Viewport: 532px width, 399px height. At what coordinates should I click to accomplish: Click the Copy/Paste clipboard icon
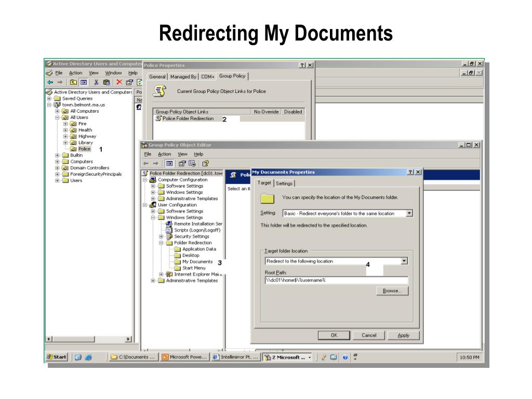[107, 82]
